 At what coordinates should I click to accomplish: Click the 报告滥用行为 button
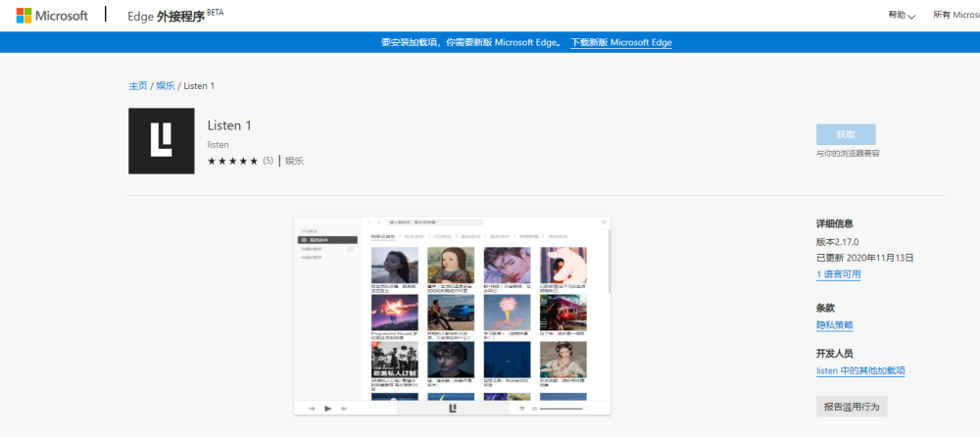pos(852,407)
